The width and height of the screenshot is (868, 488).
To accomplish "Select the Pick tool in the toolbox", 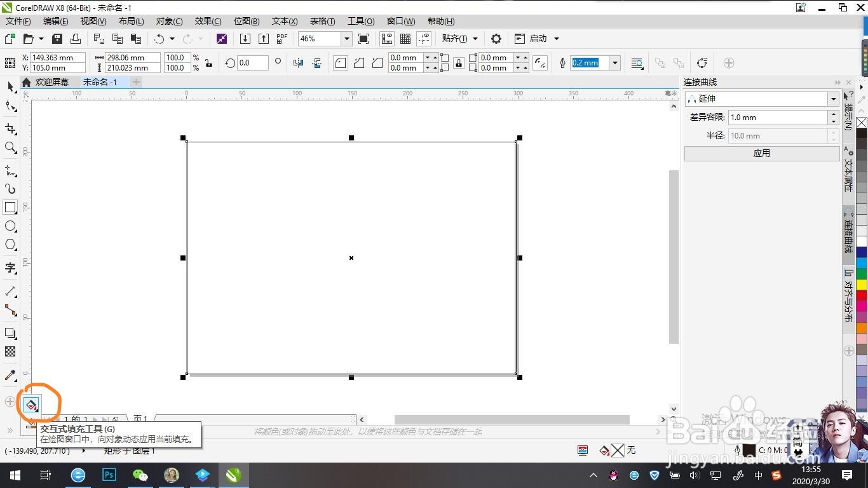I will click(10, 86).
